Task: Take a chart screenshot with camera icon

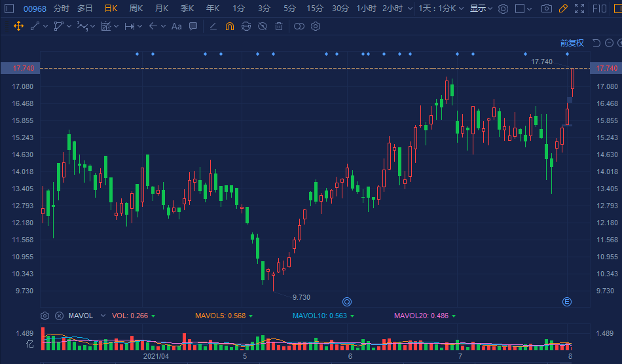Action: (x=547, y=9)
